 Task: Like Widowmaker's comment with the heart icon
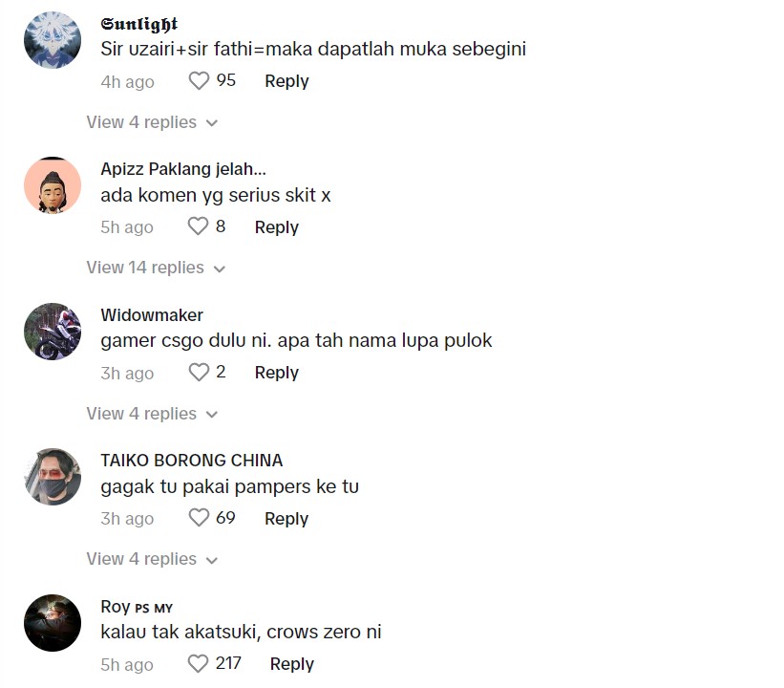(199, 372)
